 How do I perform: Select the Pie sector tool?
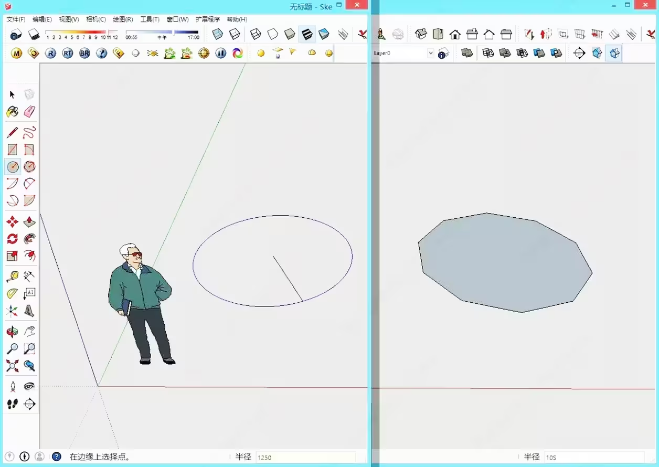(x=29, y=201)
